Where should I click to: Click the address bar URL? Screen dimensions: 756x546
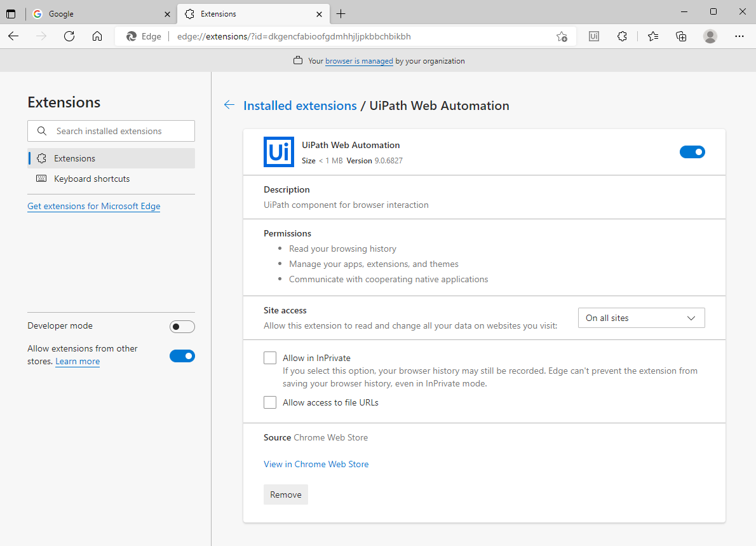coord(294,37)
